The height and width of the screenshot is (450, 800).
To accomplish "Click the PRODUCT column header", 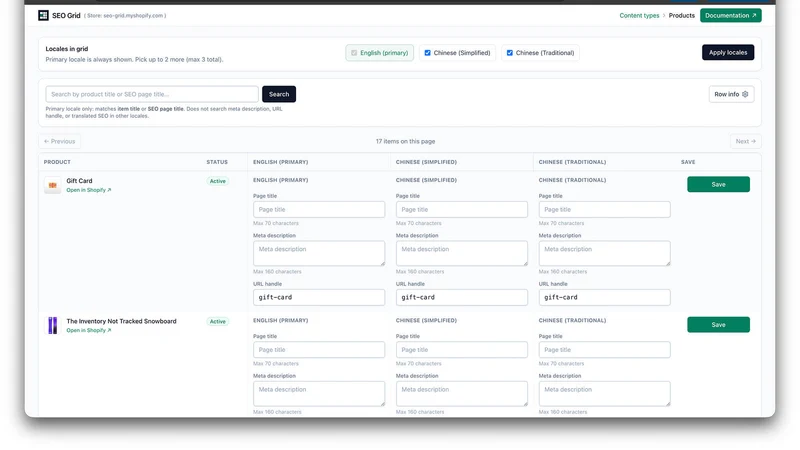I will (x=57, y=162).
